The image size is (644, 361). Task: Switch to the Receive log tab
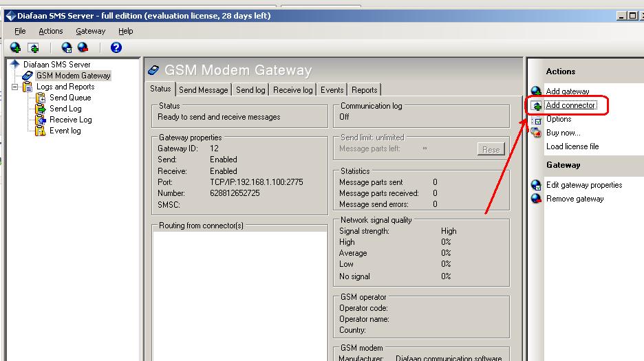click(x=293, y=90)
